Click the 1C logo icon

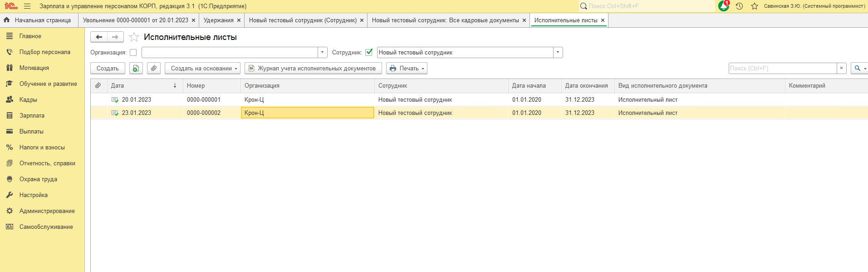click(x=11, y=6)
